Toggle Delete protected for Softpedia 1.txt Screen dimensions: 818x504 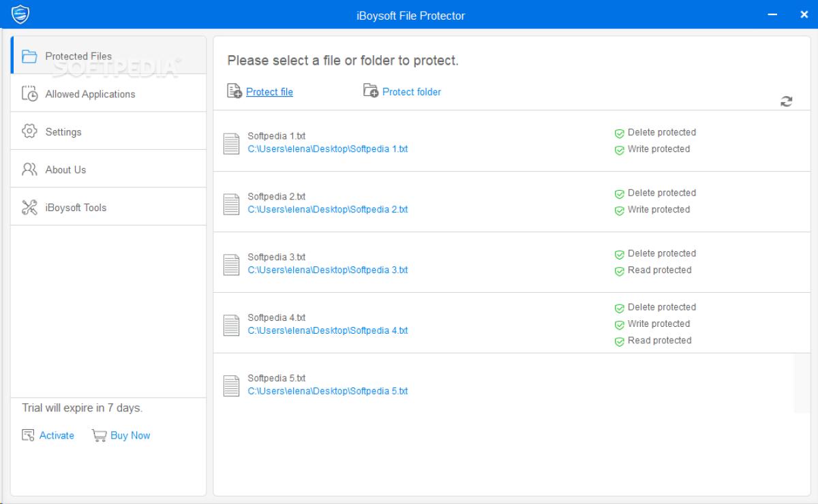(619, 132)
